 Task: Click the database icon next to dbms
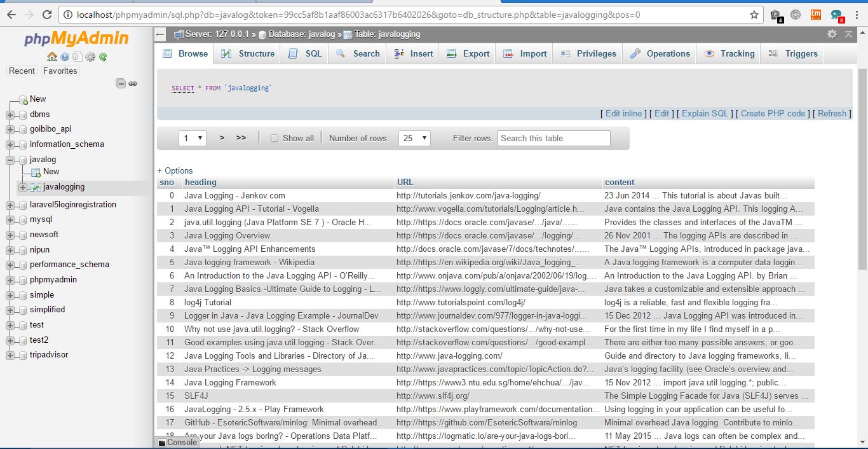(23, 114)
